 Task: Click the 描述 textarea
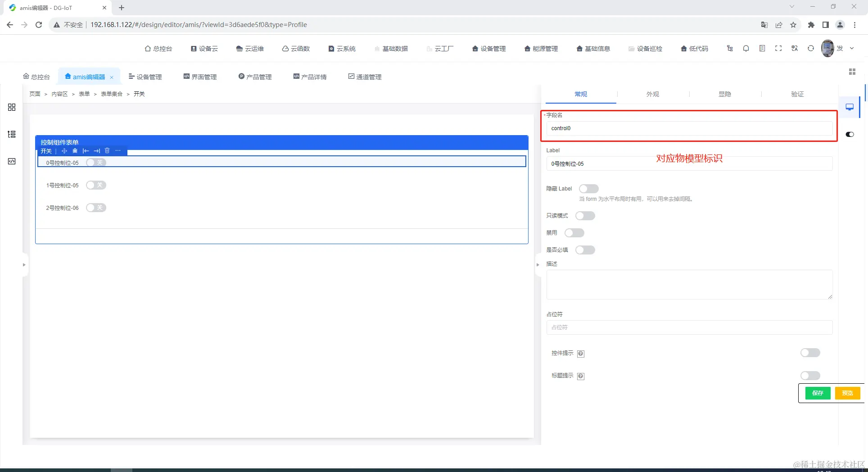[689, 285]
